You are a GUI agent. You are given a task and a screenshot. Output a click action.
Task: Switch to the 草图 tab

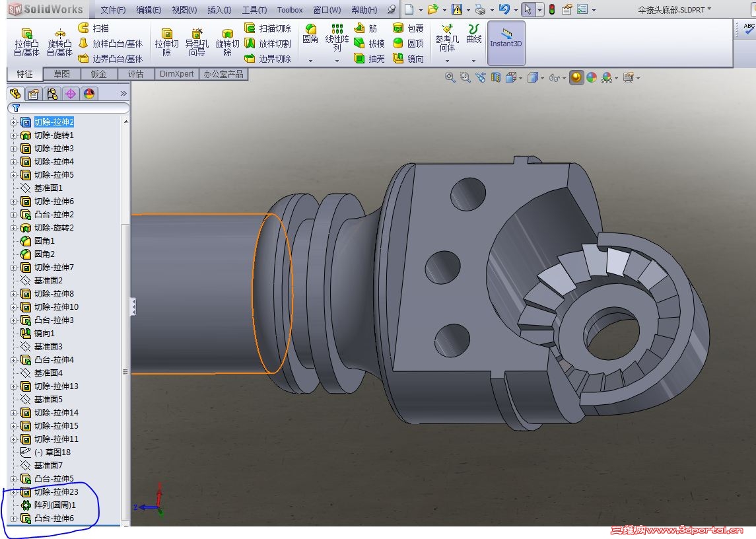tap(61, 74)
